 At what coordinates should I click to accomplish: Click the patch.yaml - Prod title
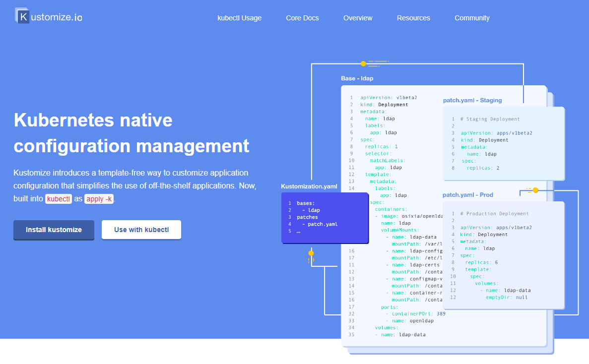[x=467, y=195]
